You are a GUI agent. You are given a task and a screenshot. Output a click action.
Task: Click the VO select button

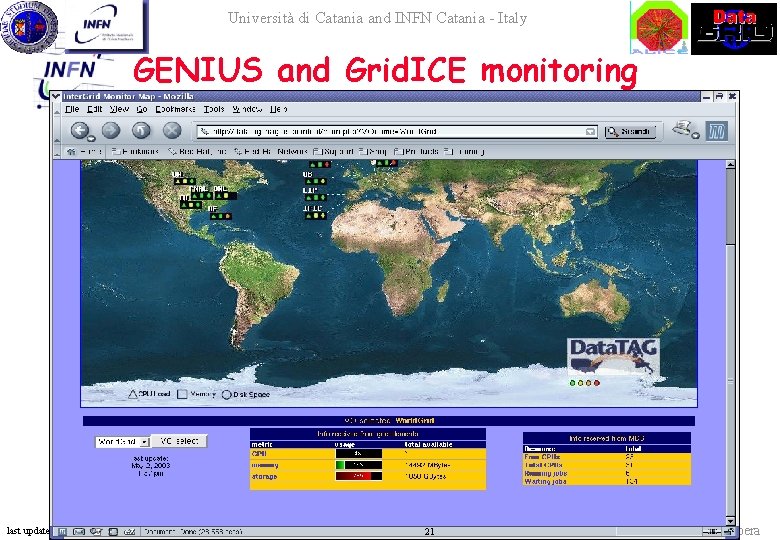(179, 441)
